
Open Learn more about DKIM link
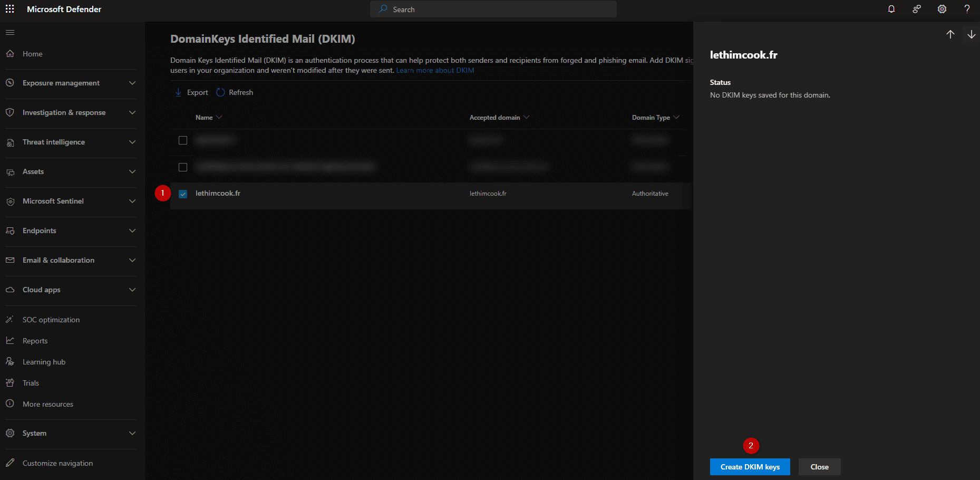coord(434,70)
